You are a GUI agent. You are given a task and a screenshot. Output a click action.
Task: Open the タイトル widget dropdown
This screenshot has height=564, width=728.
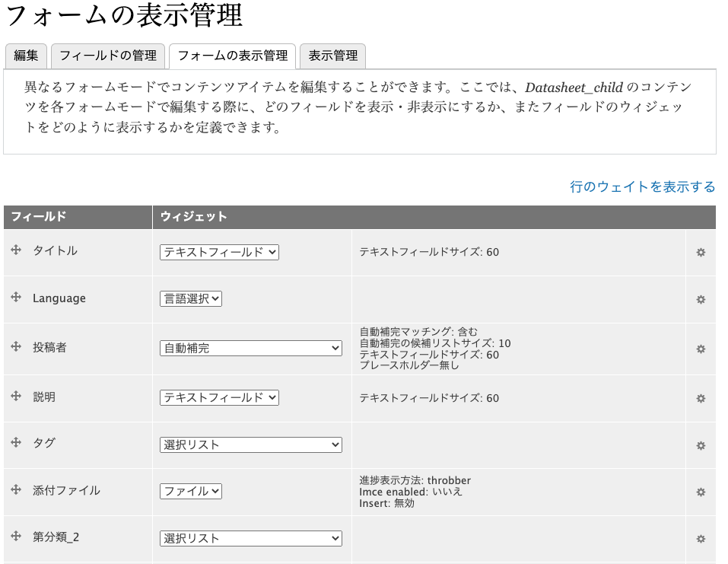(x=219, y=252)
